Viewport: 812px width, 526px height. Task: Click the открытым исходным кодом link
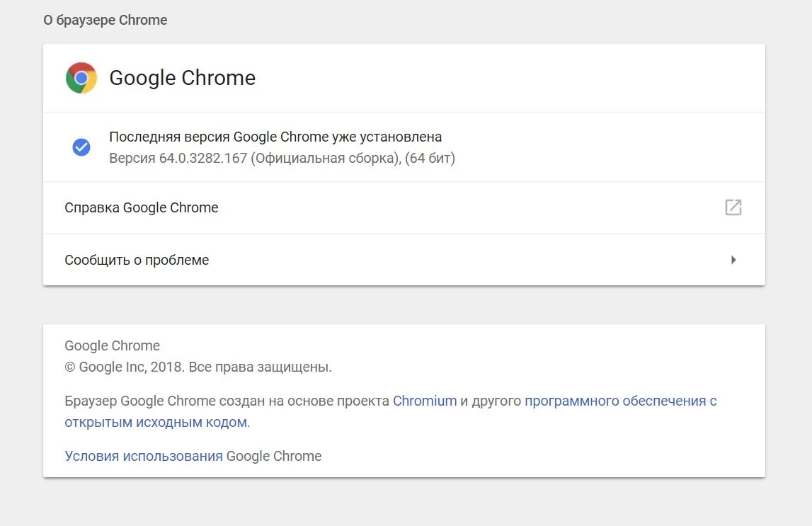coord(156,423)
